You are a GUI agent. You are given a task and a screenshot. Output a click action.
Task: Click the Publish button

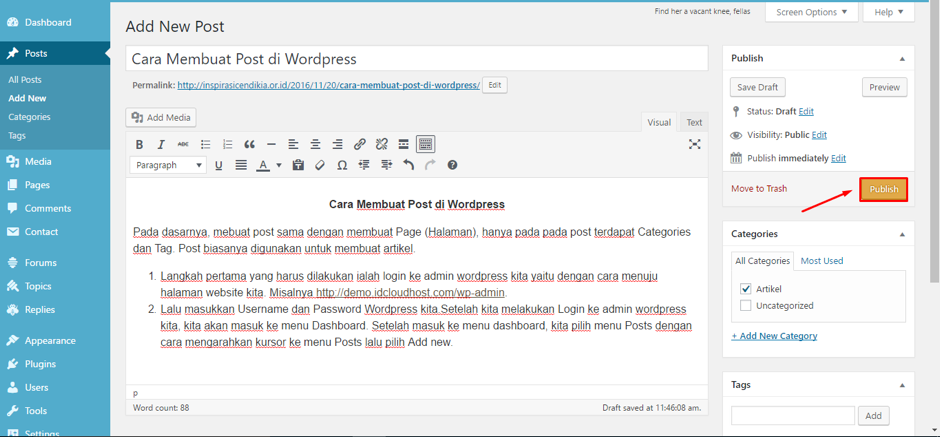[x=884, y=189]
